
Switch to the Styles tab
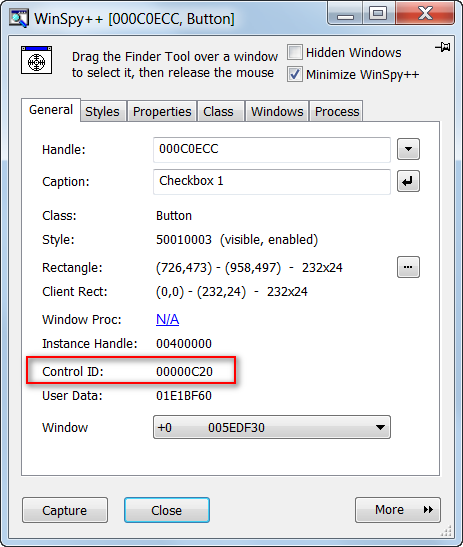[103, 112]
